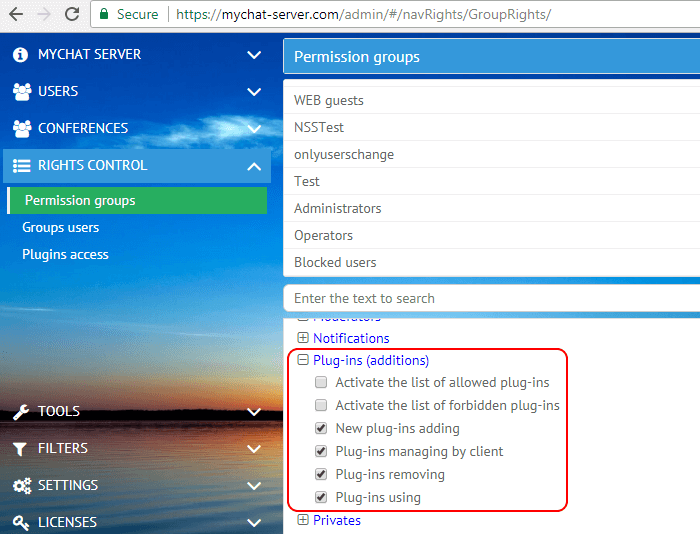Collapse the Plug-ins (additions) tree node
Screen dimensions: 700x534
point(303,361)
